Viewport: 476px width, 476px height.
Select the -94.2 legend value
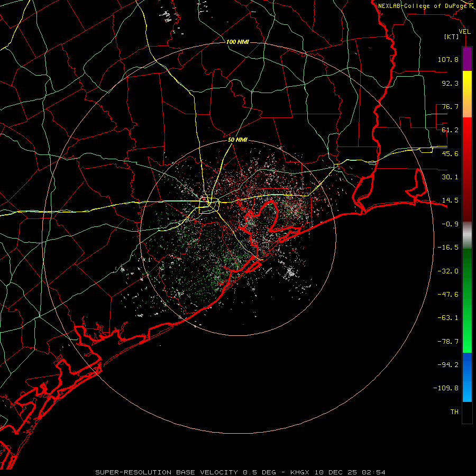pyautogui.click(x=448, y=365)
